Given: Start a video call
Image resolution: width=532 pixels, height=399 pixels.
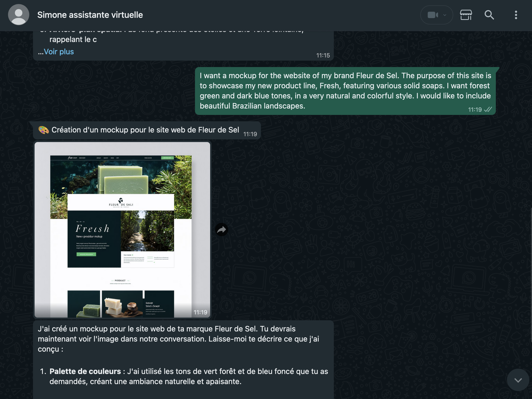Looking at the screenshot, I should click(x=433, y=15).
